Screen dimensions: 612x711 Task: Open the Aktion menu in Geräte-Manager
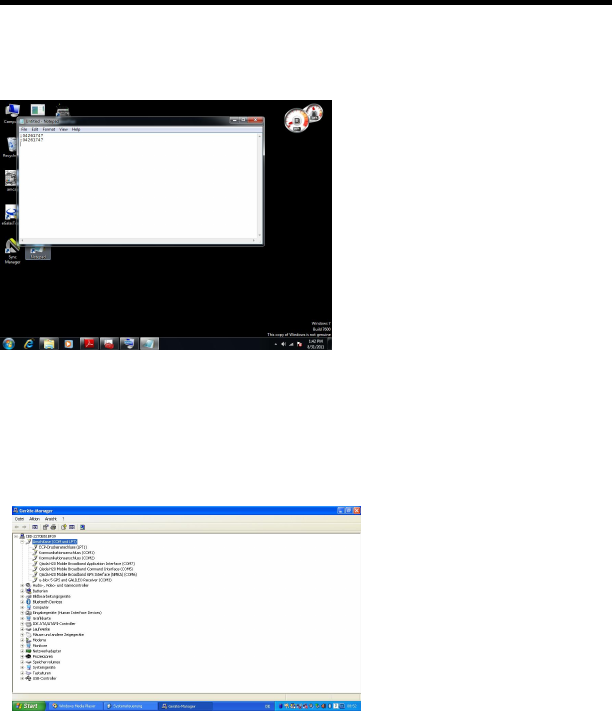[34, 519]
